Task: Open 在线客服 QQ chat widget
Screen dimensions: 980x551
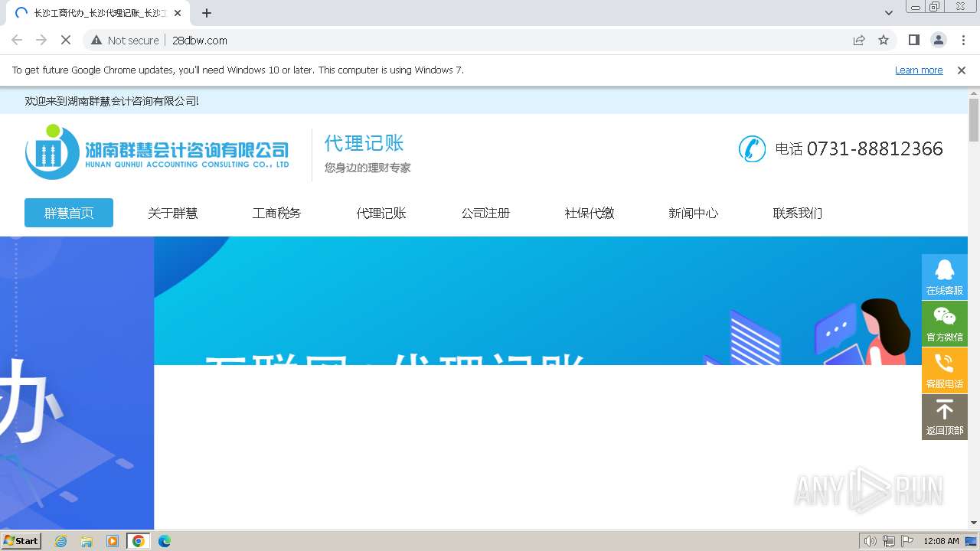Action: [945, 277]
